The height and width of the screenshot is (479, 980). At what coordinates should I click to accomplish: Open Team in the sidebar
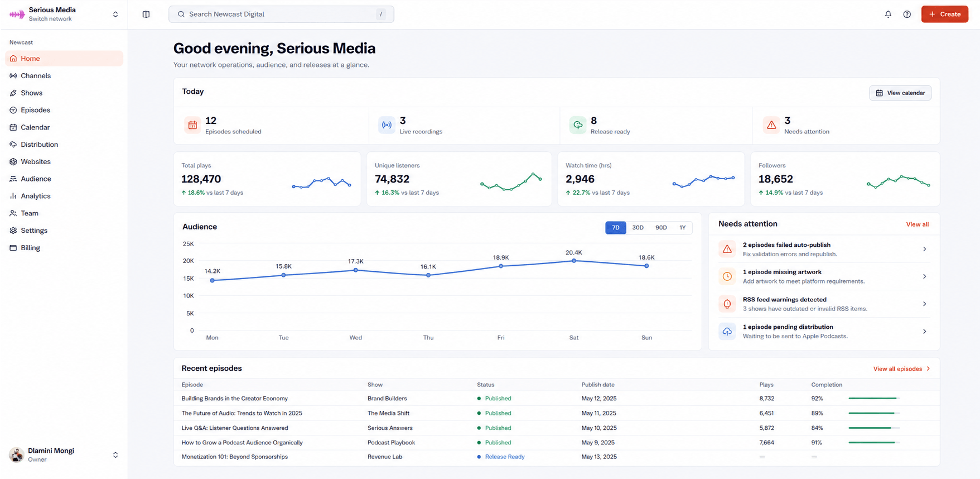coord(64,213)
